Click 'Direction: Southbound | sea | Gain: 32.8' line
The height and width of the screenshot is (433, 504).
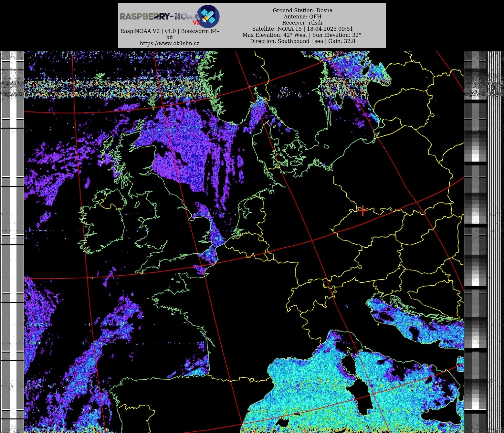302,41
